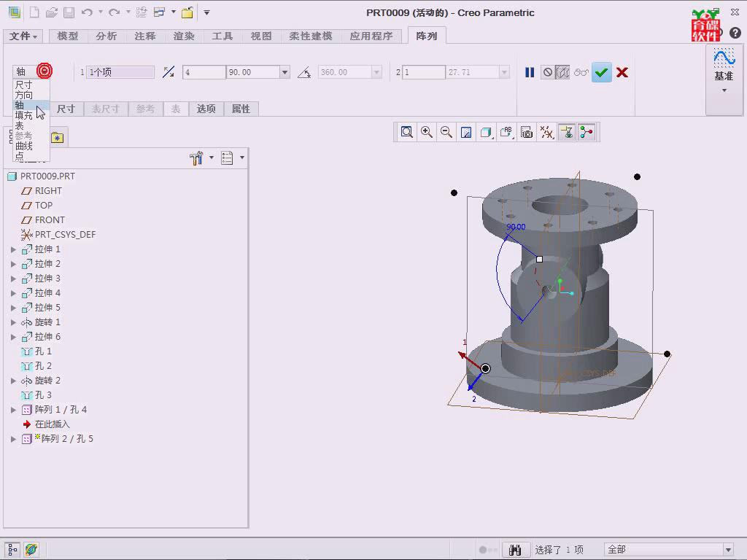Click the Regenerate model icon
The height and width of the screenshot is (560, 747).
141,12
